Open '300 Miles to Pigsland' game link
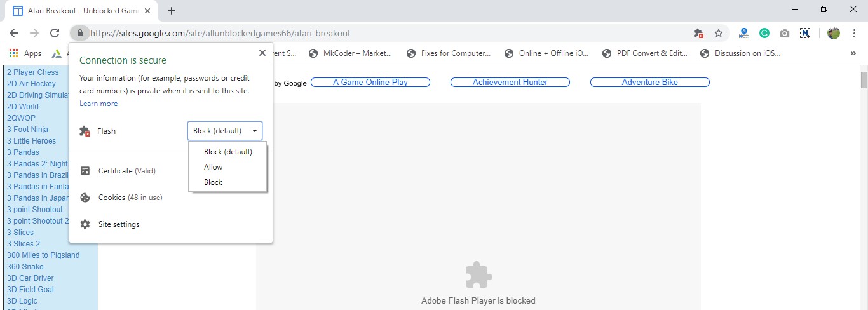 (x=43, y=255)
